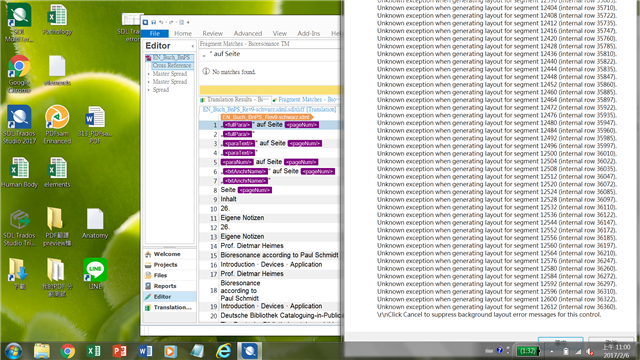Image resolution: width=640 pixels, height=360 pixels.
Task: Collapse the Editor navigation pane chevron
Action: (x=192, y=46)
